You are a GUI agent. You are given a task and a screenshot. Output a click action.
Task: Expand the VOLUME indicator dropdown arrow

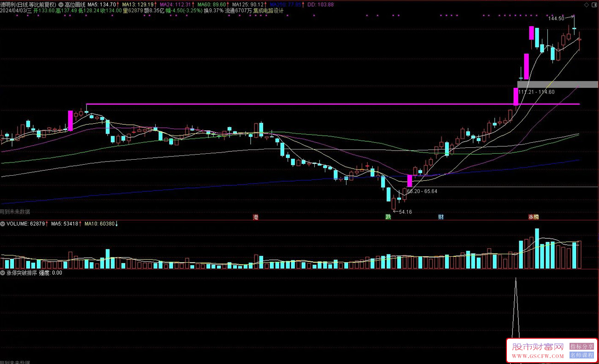coord(3,224)
